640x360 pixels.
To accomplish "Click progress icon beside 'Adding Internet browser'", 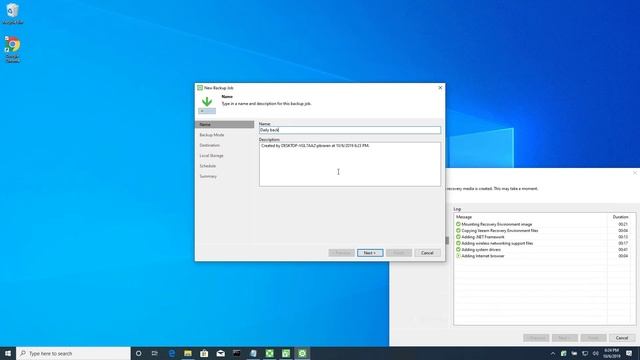I will tap(458, 256).
